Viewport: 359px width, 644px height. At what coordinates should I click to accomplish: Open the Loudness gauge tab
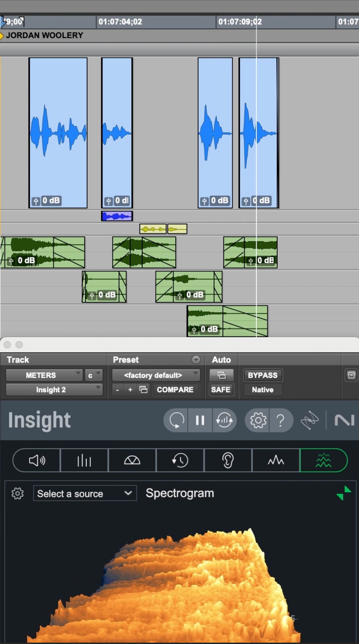pyautogui.click(x=132, y=460)
